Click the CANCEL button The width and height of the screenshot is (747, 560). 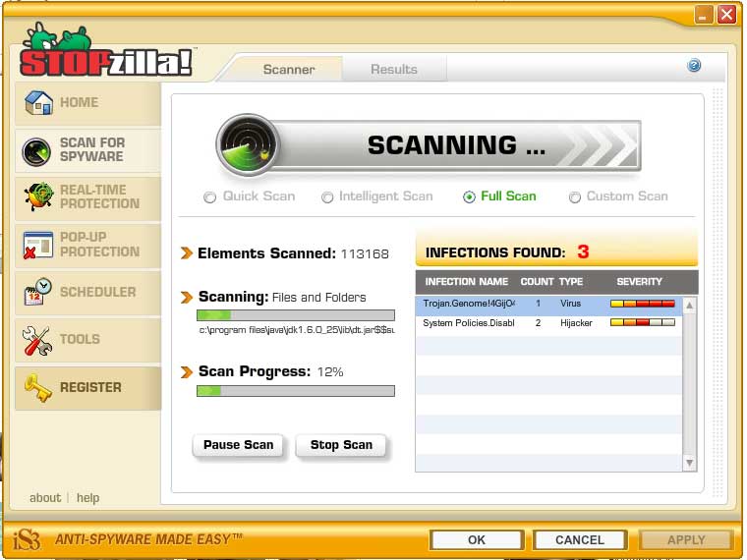tap(579, 540)
